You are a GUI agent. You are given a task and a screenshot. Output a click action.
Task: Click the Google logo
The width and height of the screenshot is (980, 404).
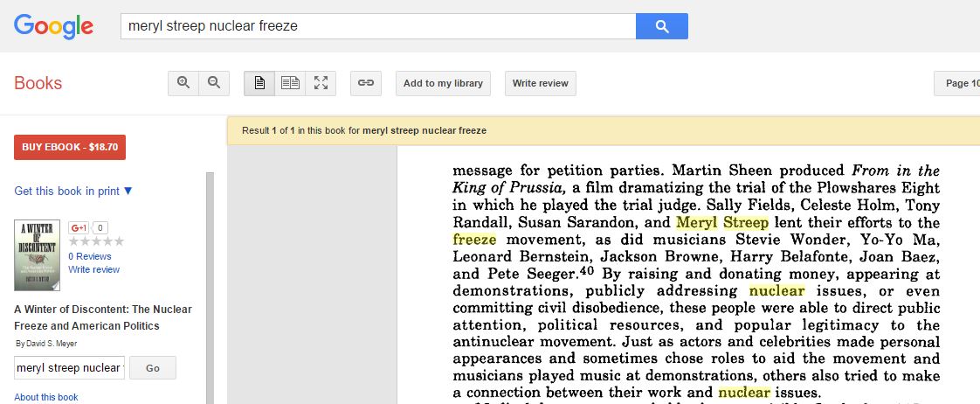pyautogui.click(x=54, y=27)
